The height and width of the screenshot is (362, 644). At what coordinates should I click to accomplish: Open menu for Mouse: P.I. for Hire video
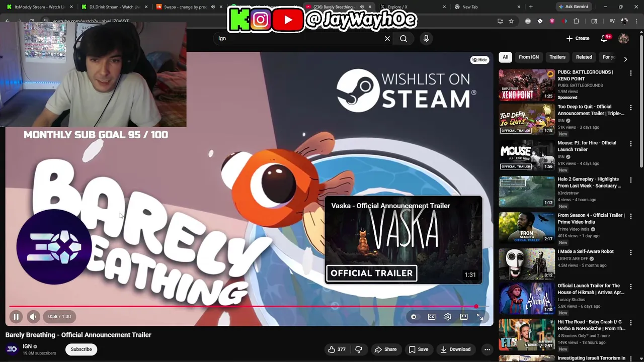tap(631, 144)
